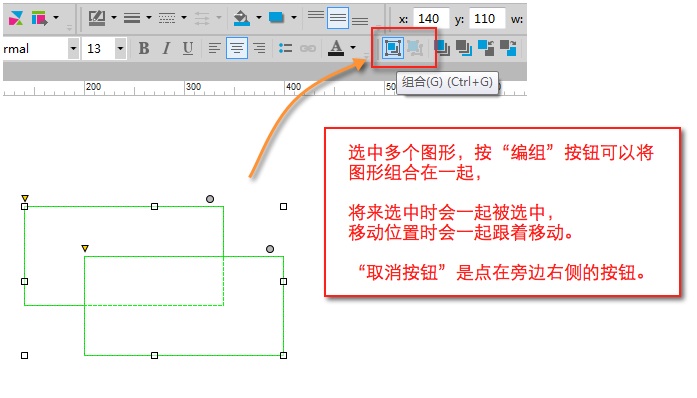Select center text alignment

[236, 48]
